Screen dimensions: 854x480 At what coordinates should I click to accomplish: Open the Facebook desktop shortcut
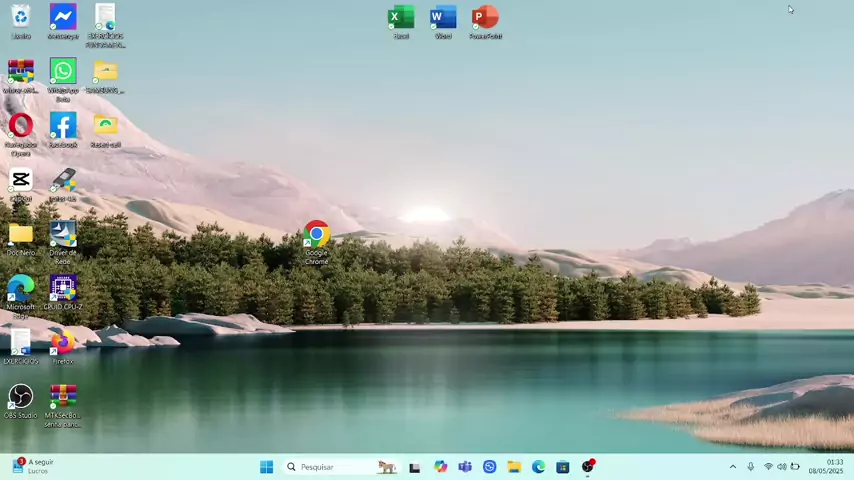63,126
